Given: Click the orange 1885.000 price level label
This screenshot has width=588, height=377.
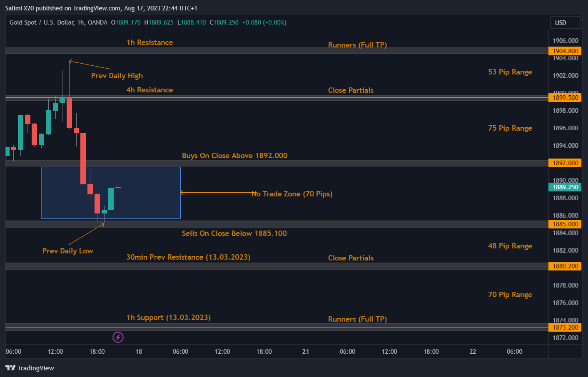Looking at the screenshot, I should click(565, 224).
